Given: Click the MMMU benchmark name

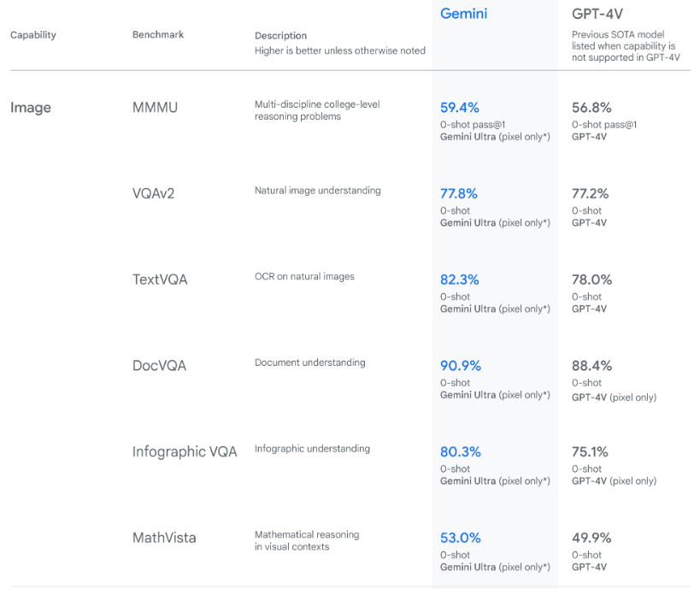Looking at the screenshot, I should click(155, 108).
